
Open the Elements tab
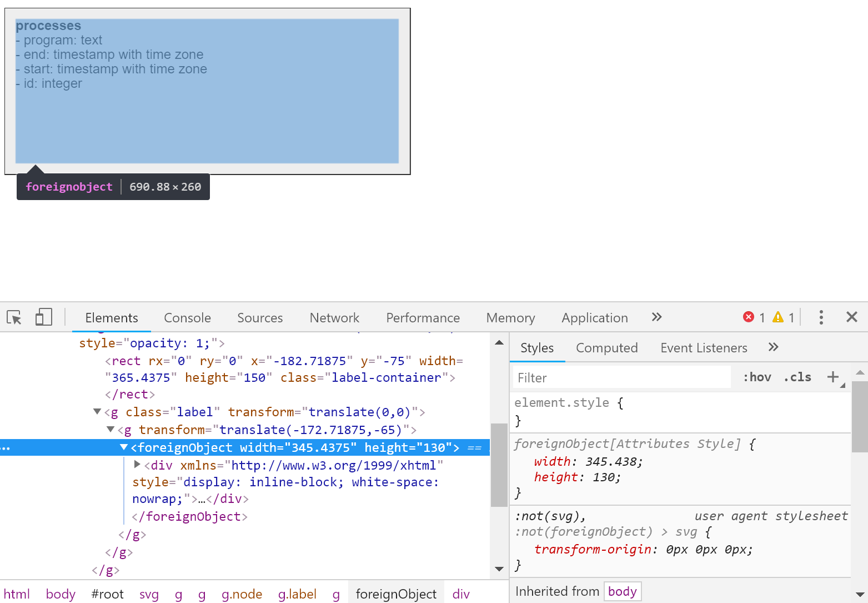(112, 318)
